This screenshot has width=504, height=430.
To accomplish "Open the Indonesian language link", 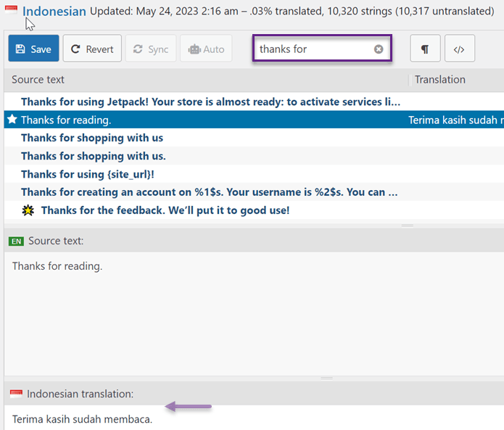I will (x=54, y=12).
